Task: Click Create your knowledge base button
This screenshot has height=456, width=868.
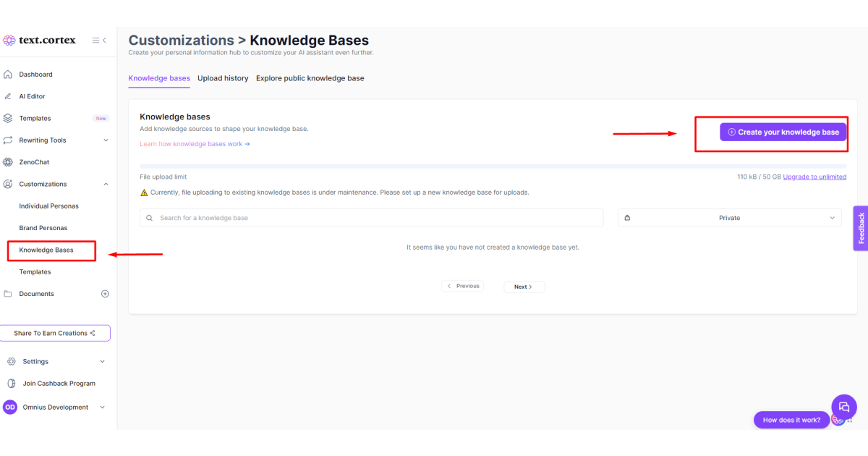Action: pyautogui.click(x=783, y=132)
